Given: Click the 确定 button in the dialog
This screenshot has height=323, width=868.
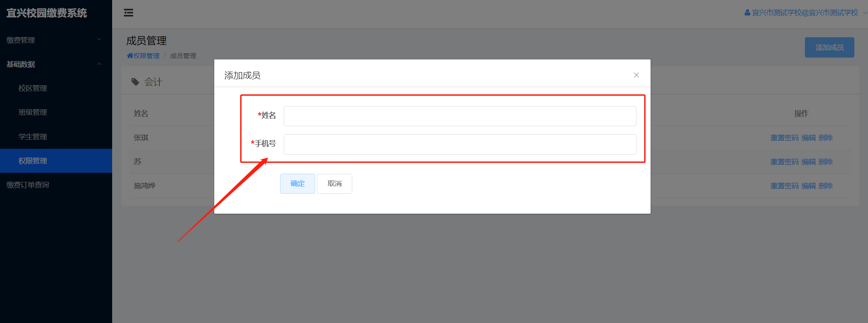Looking at the screenshot, I should [x=297, y=184].
